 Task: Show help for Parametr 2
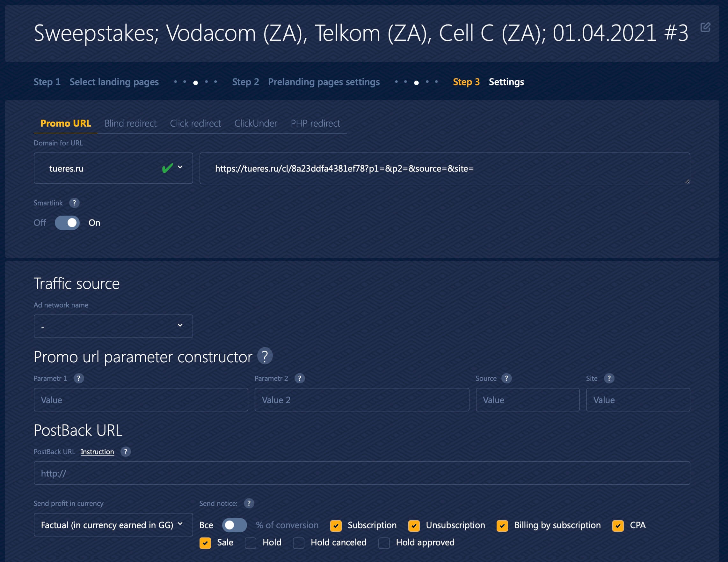(x=299, y=378)
